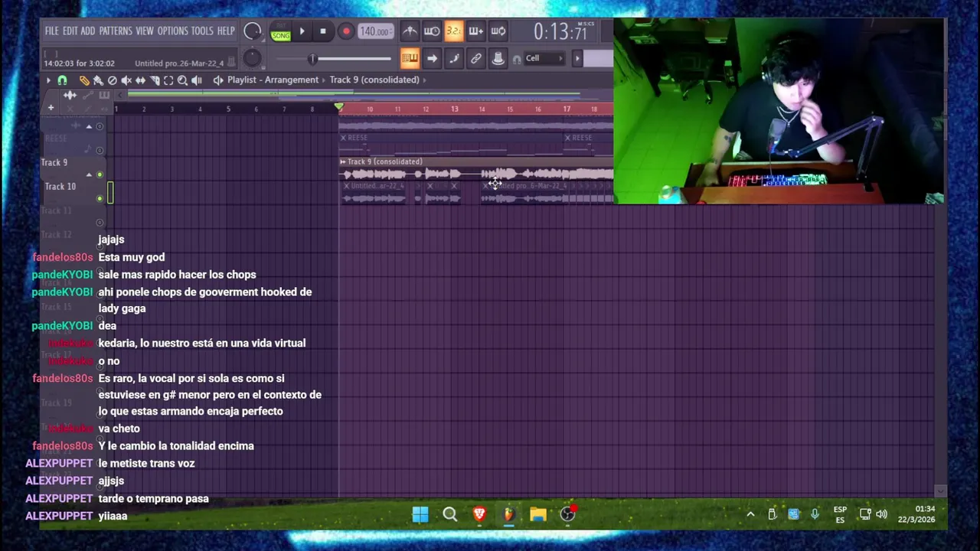Click the wait-for-input icon next to metronome
The width and height of the screenshot is (980, 551).
tap(432, 31)
